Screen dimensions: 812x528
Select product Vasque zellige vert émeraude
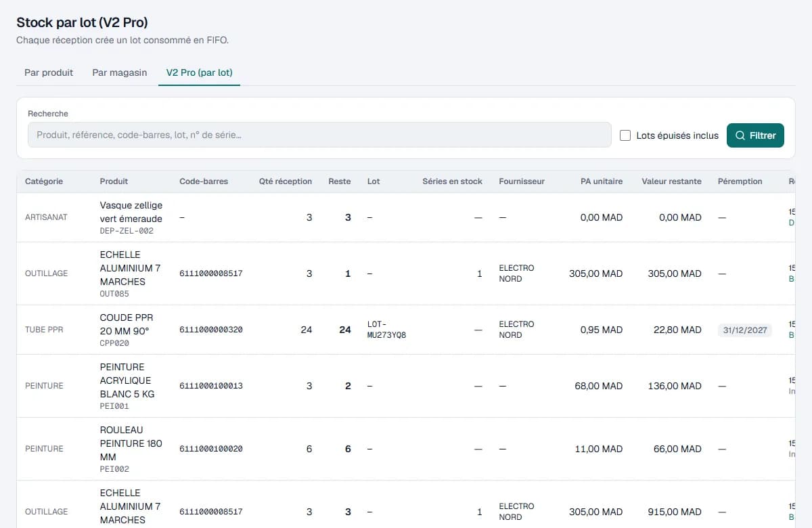[x=131, y=211]
